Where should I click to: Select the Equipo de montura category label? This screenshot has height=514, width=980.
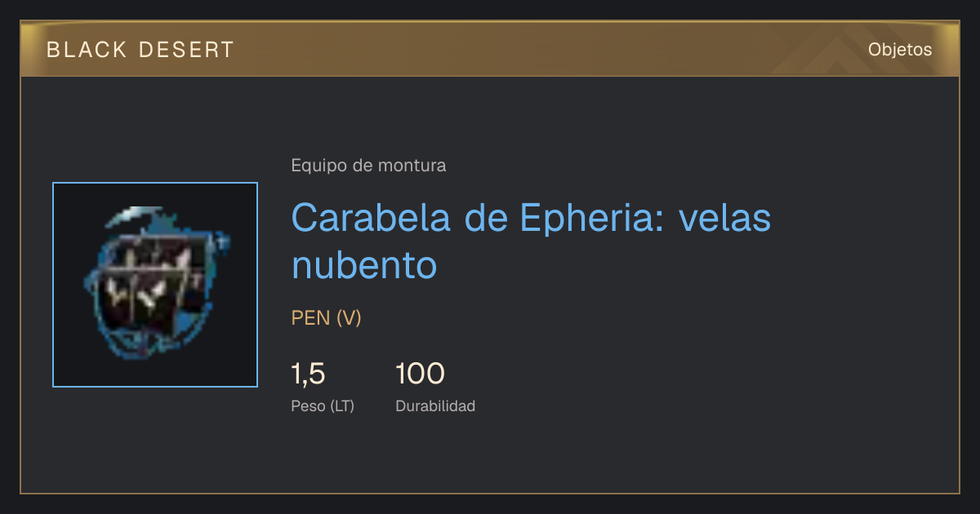[x=368, y=166]
